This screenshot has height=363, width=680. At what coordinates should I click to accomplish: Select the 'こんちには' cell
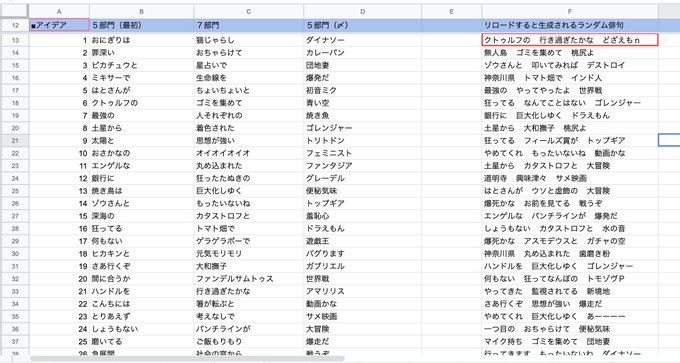click(141, 304)
